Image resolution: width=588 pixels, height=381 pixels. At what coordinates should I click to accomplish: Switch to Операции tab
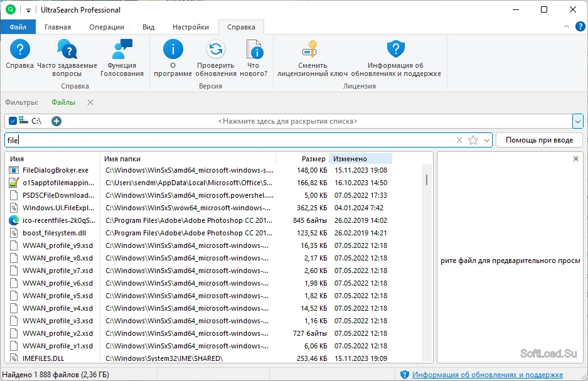tap(107, 27)
